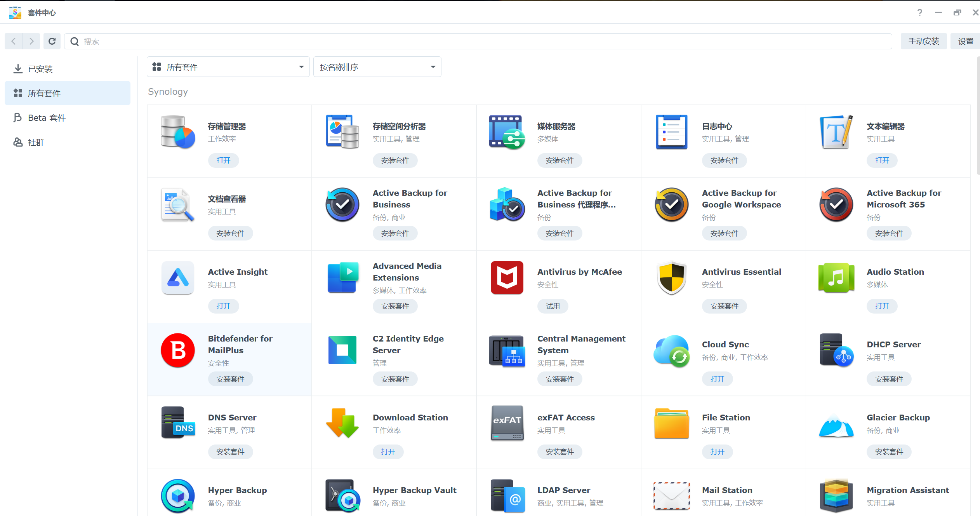This screenshot has width=980, height=516.
Task: Expand the 所有套件 category dropdown
Action: (228, 67)
